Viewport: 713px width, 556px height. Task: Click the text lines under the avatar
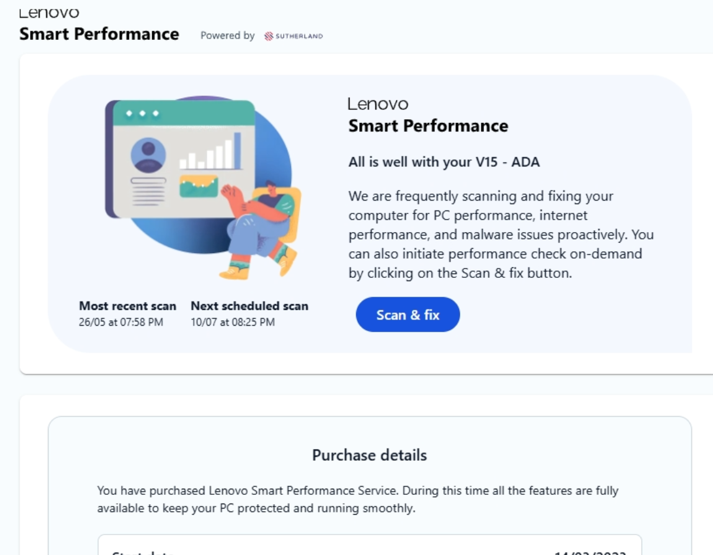(148, 192)
